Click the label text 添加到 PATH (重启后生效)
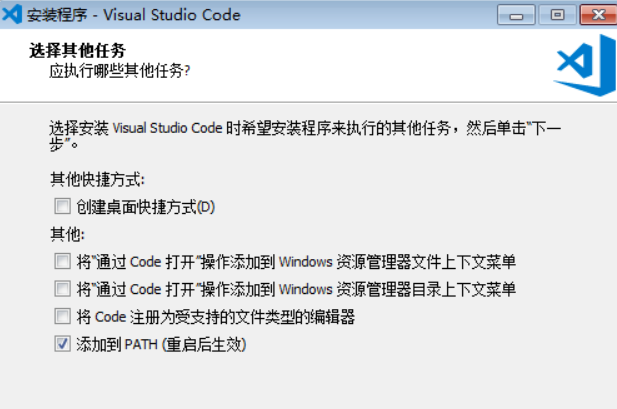The height and width of the screenshot is (409, 617). click(161, 345)
